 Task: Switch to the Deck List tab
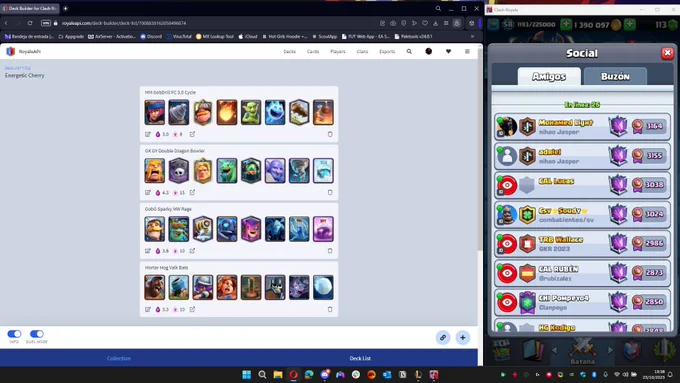point(360,358)
